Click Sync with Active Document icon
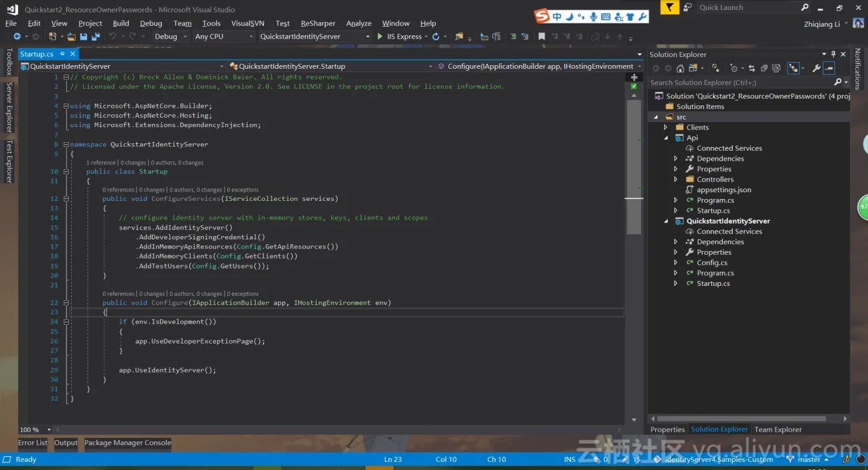This screenshot has width=868, height=470. tap(751, 68)
